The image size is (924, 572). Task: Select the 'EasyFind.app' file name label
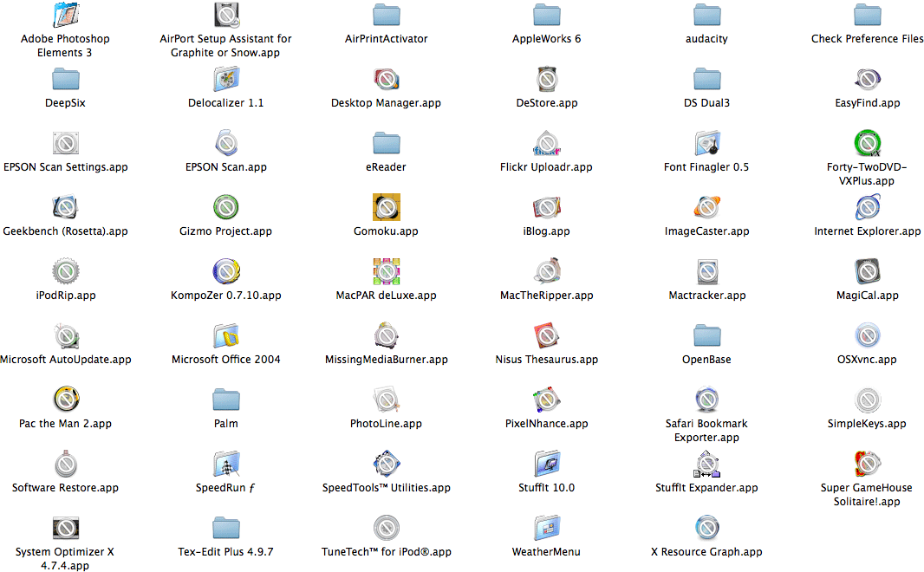point(868,103)
